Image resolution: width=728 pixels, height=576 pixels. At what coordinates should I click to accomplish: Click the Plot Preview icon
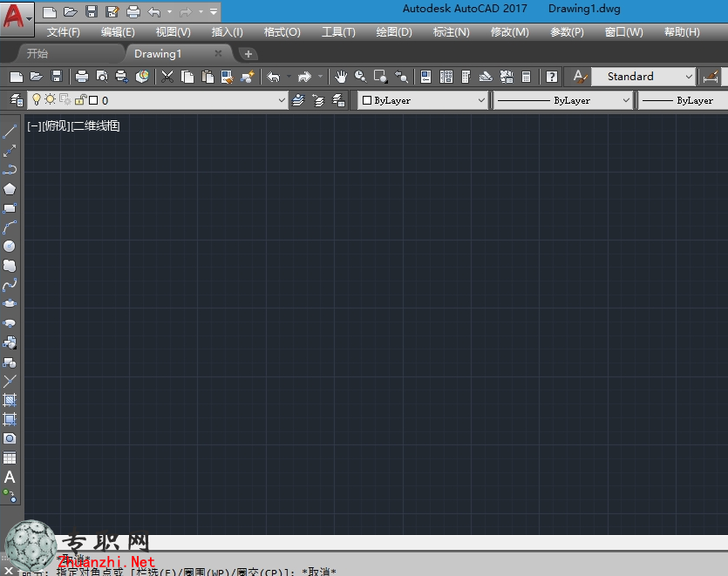[102, 77]
